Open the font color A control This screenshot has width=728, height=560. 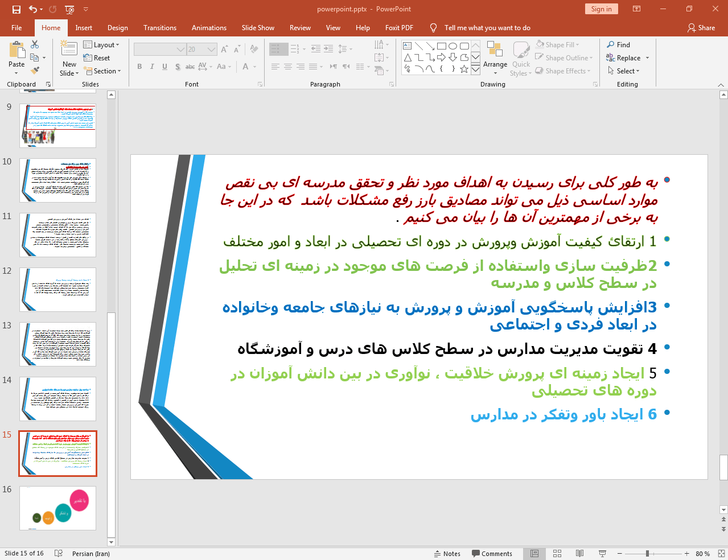245,67
